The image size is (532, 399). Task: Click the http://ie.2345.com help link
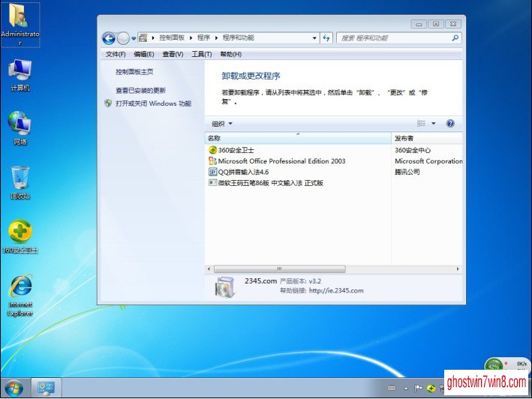click(x=336, y=290)
